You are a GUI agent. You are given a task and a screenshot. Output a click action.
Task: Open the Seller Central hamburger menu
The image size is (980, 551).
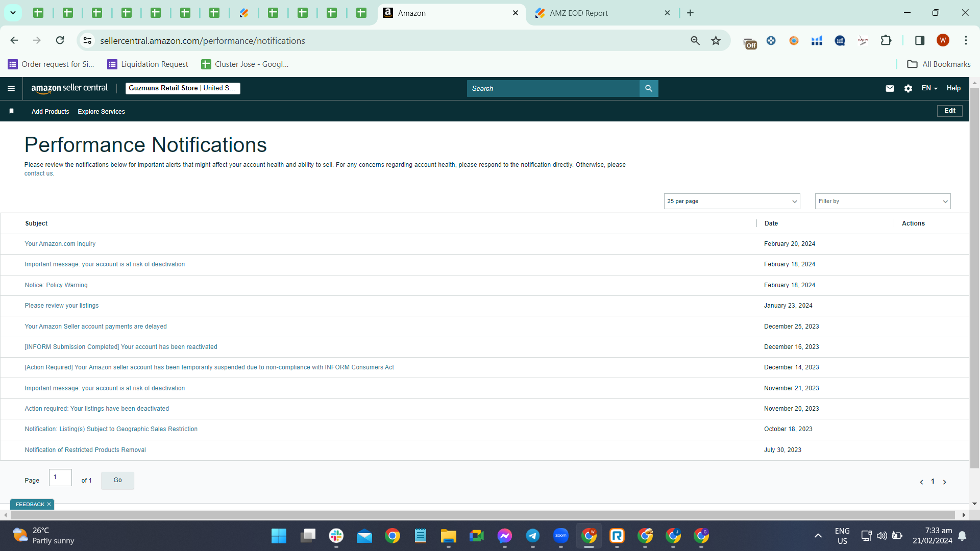click(11, 88)
